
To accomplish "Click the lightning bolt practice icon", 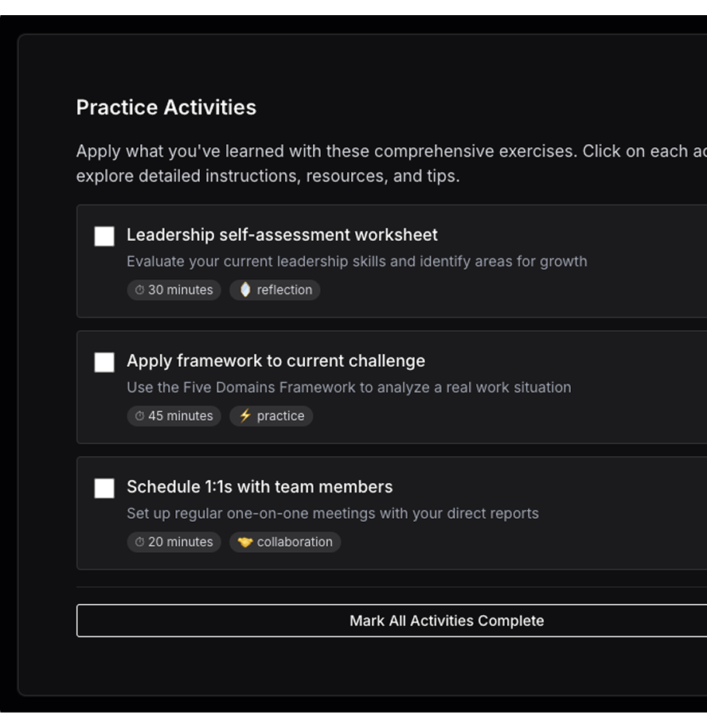I will click(245, 416).
